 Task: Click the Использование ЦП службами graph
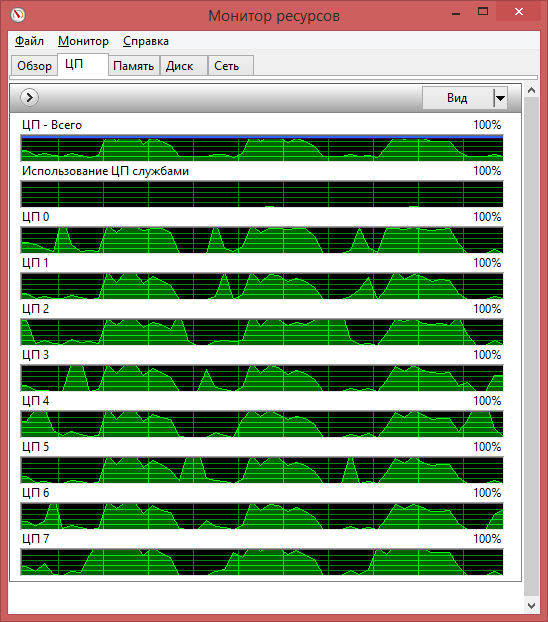point(262,194)
